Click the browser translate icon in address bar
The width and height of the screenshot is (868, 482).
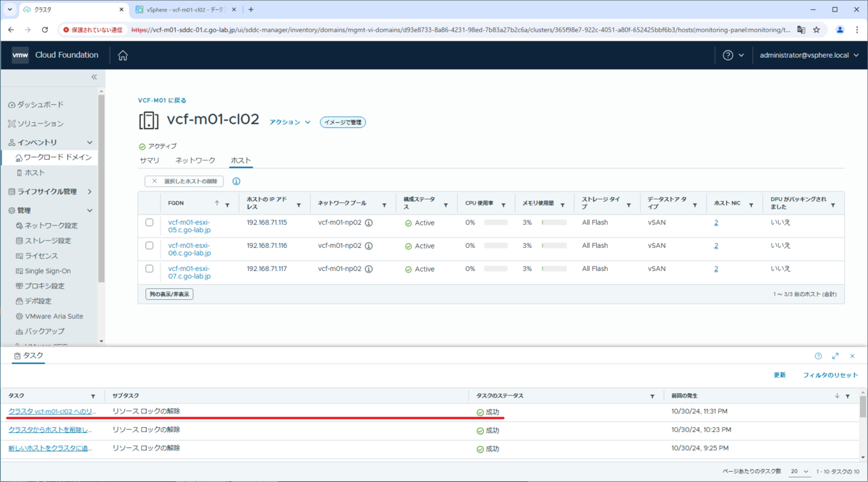pyautogui.click(x=801, y=30)
